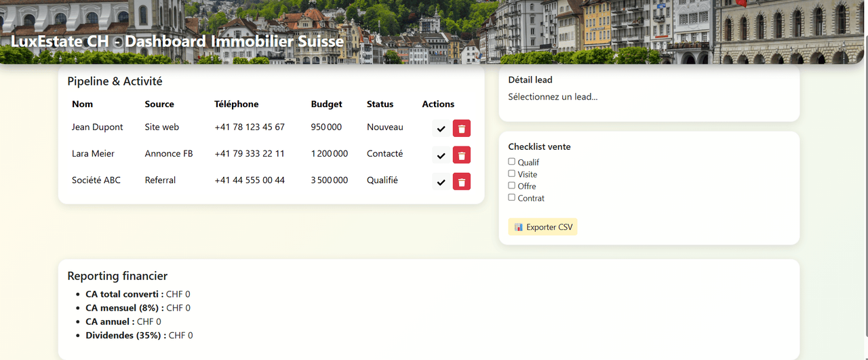Click the Checklist vente heading
The image size is (868, 360).
[539, 147]
